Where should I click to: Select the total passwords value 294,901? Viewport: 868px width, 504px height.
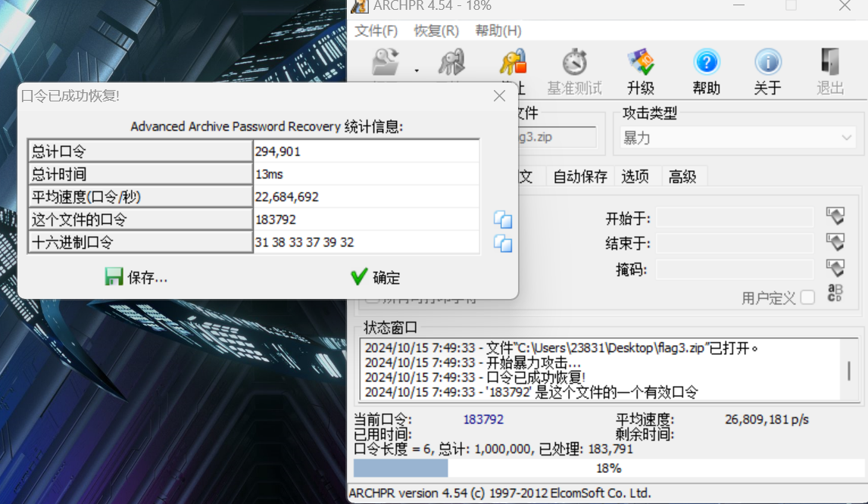point(278,151)
